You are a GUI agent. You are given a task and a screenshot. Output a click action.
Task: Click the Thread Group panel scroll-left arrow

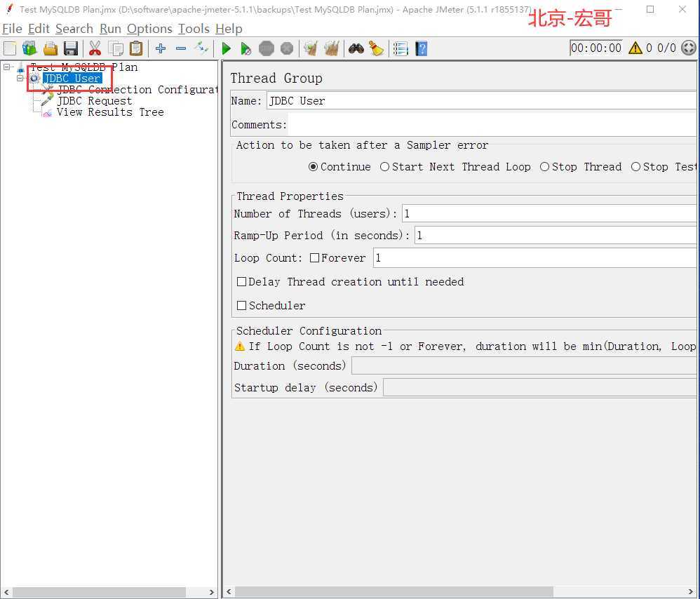229,592
